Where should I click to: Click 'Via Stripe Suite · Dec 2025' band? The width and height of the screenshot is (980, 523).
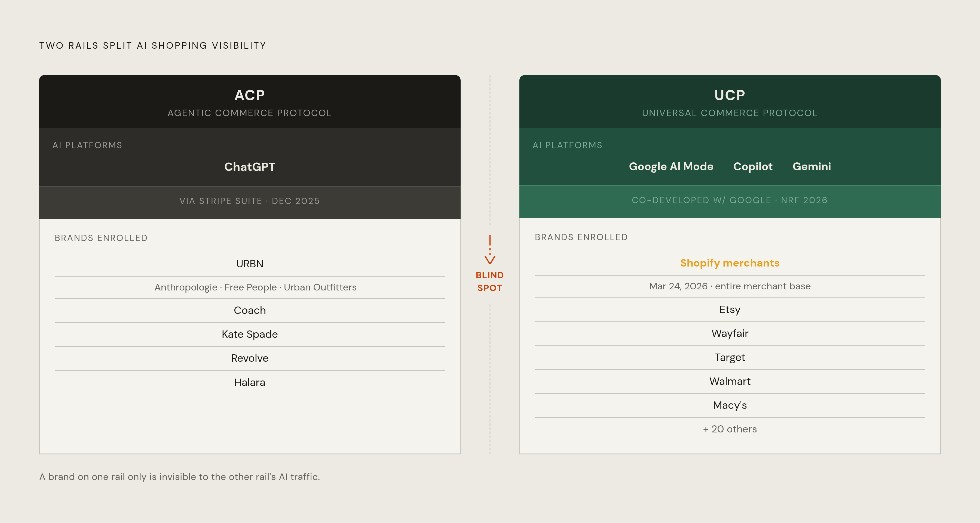tap(250, 202)
